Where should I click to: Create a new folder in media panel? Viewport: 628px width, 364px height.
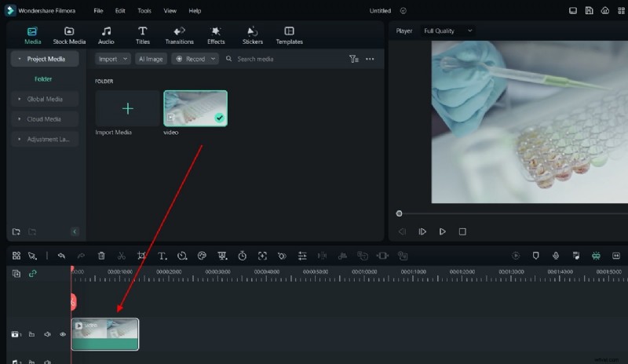(x=16, y=231)
